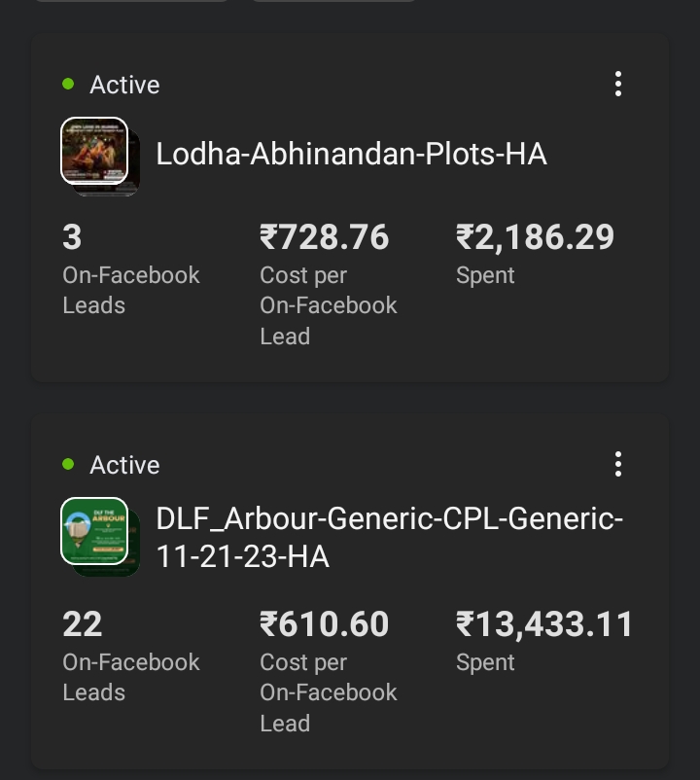This screenshot has height=780, width=700.
Task: Select the ₹728.76 cost per lead value
Action: pyautogui.click(x=324, y=237)
